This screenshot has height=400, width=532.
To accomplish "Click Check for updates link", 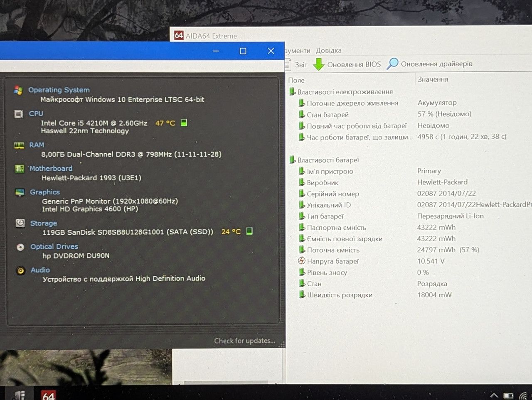I will (245, 341).
